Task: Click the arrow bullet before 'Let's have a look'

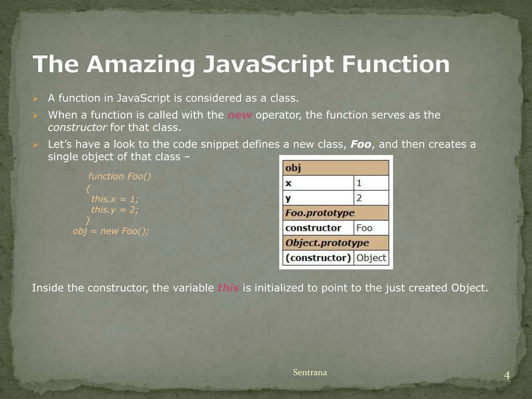Action: coord(35,145)
